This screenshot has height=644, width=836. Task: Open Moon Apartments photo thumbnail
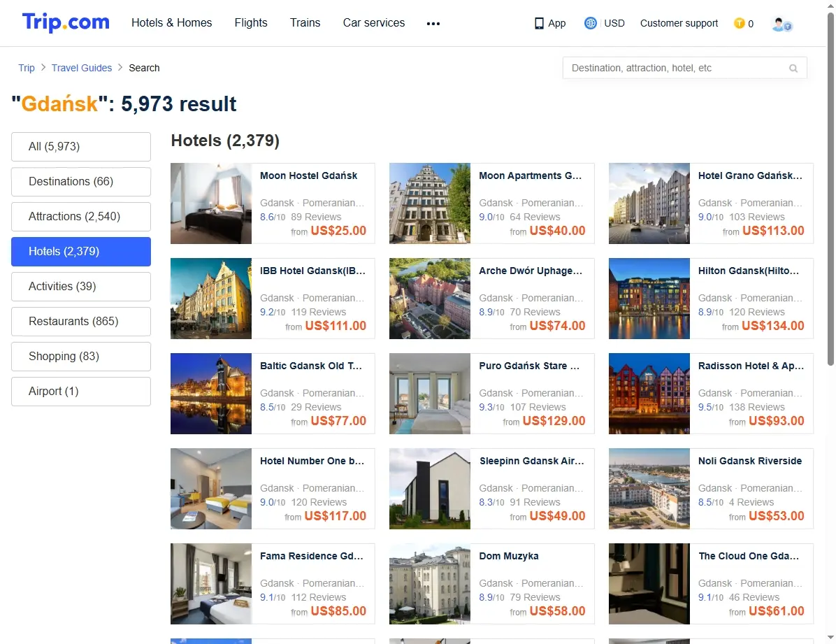[430, 203]
